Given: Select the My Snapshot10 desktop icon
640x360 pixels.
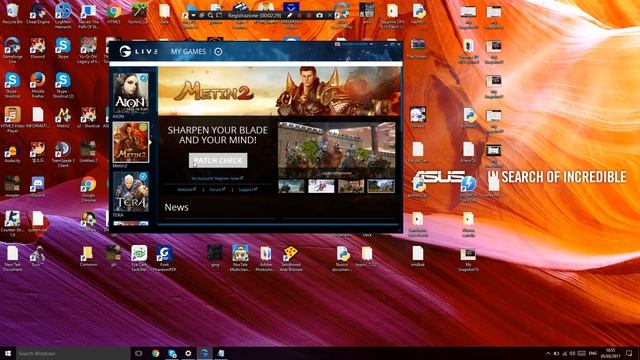Looking at the screenshot, I should 468,259.
